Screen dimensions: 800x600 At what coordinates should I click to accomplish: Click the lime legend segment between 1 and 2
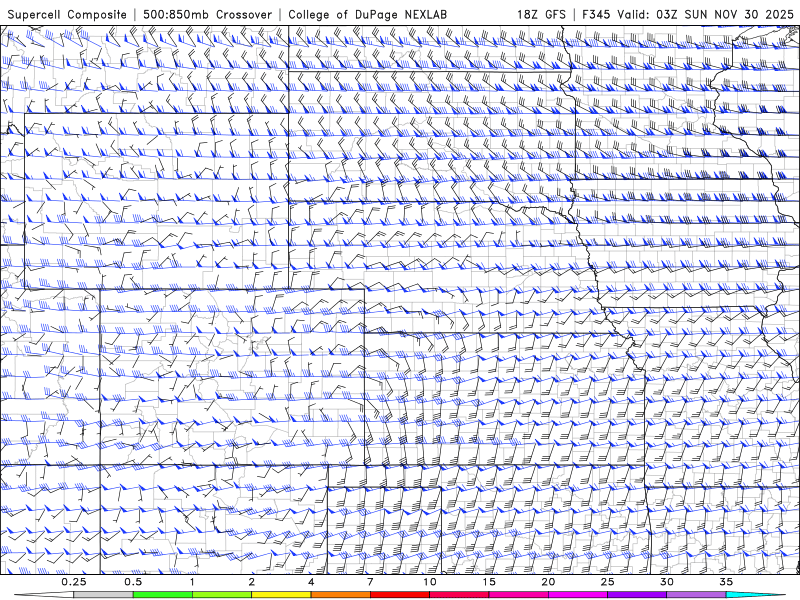222,595
